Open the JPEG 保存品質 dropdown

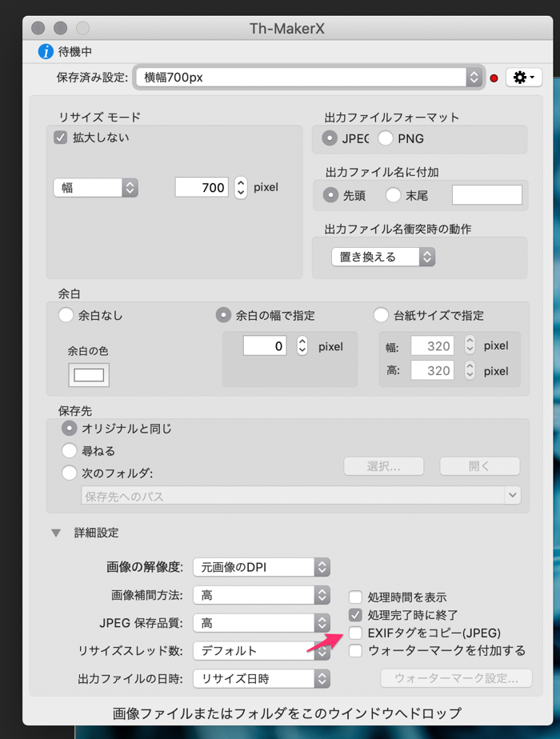[261, 623]
